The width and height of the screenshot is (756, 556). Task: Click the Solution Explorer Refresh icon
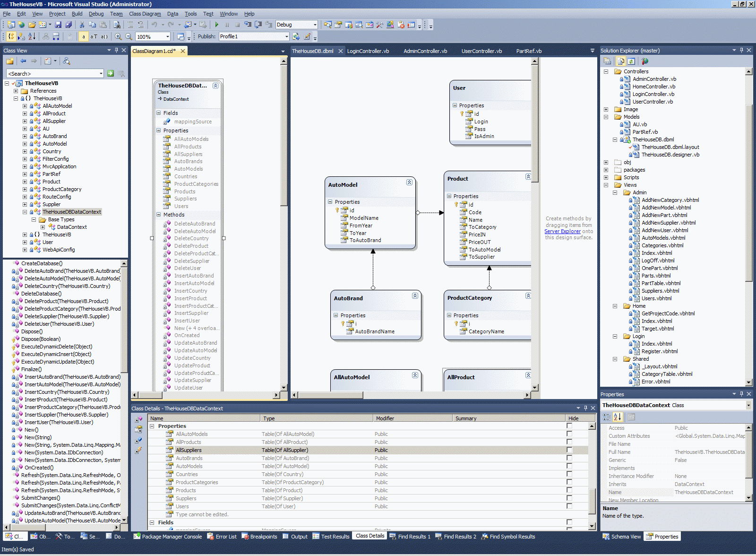pyautogui.click(x=631, y=61)
